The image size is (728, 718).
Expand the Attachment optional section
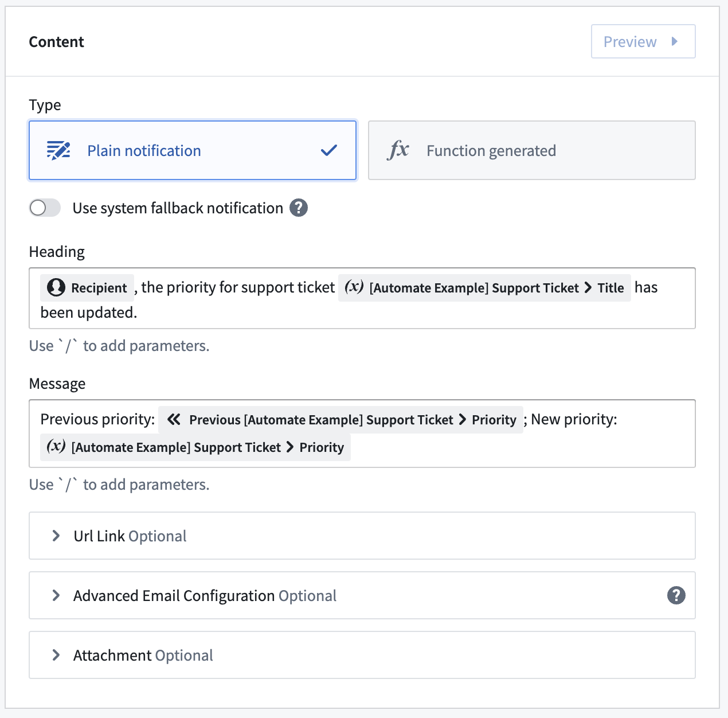click(x=362, y=655)
